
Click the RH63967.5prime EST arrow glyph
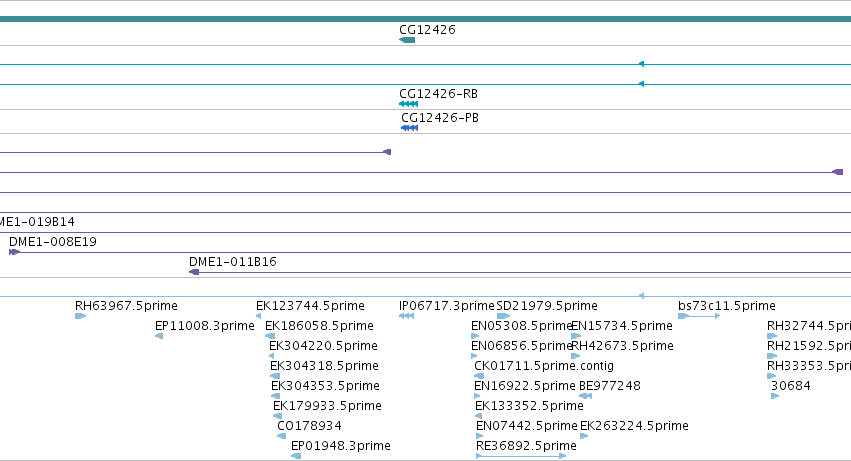(x=81, y=316)
